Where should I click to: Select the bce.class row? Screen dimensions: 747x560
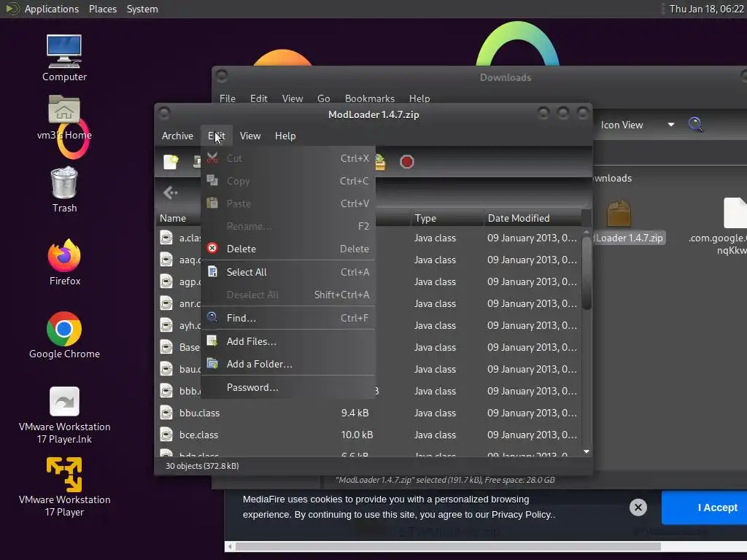[x=369, y=435]
